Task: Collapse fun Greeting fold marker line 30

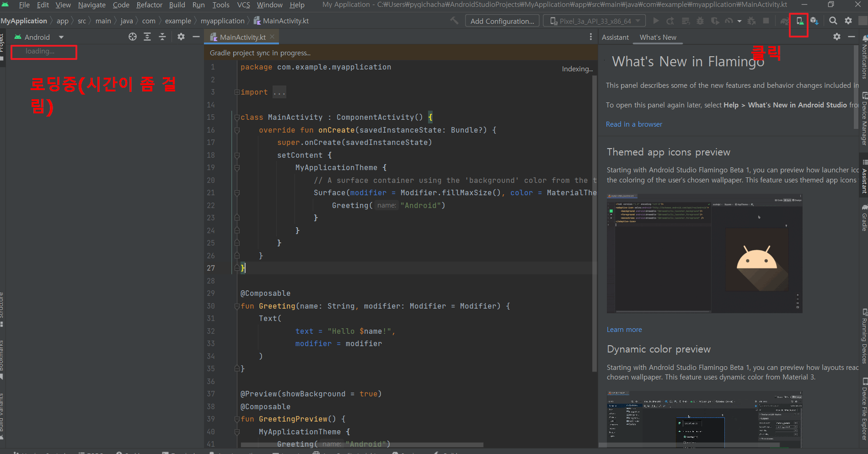Action: [237, 306]
